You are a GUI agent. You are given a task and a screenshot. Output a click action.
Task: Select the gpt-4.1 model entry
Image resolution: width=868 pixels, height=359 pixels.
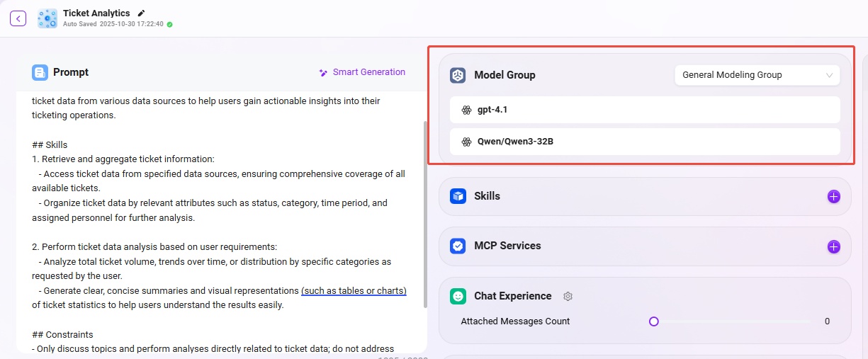tap(644, 110)
